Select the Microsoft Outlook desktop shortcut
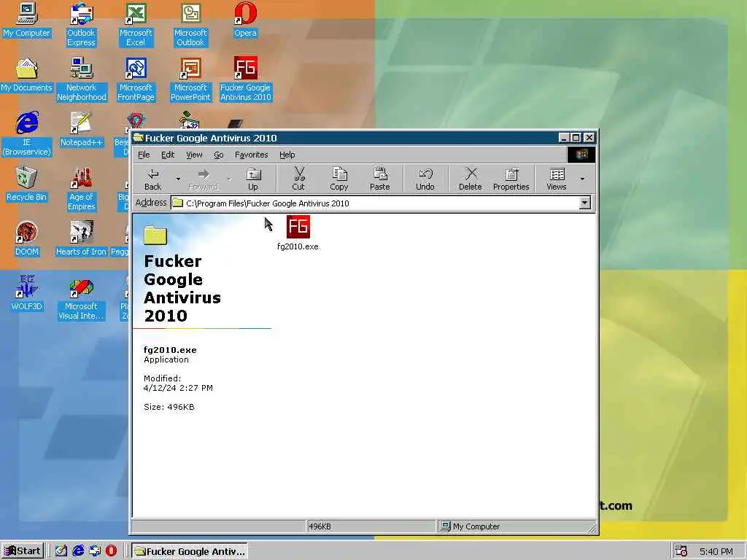747x560 pixels. tap(190, 25)
